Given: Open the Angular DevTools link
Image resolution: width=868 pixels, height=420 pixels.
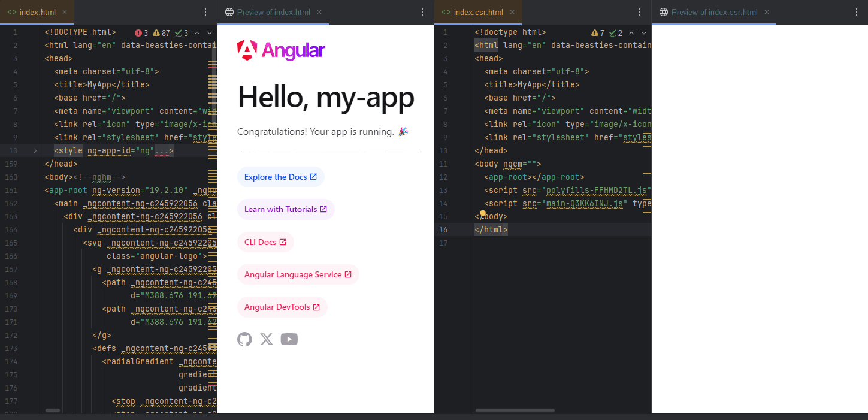Looking at the screenshot, I should click(x=282, y=307).
